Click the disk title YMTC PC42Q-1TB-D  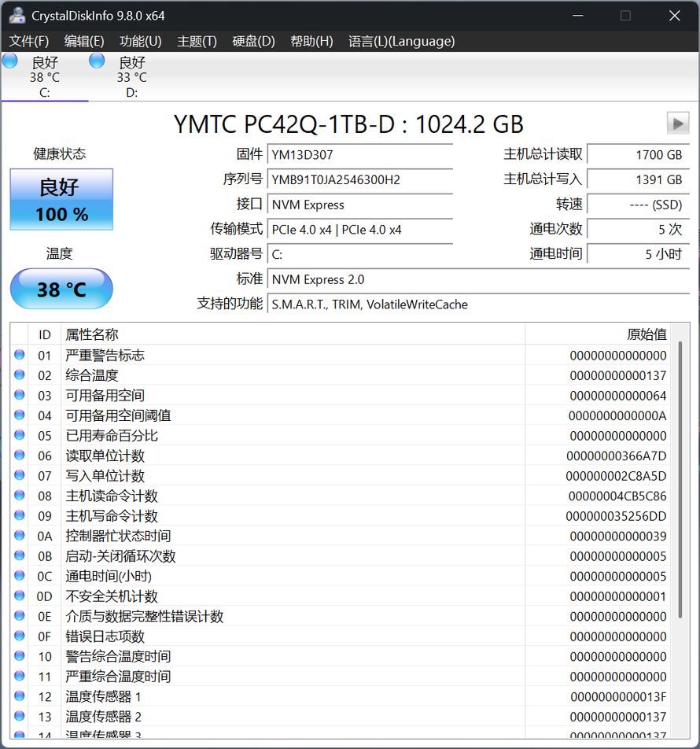coord(348,124)
